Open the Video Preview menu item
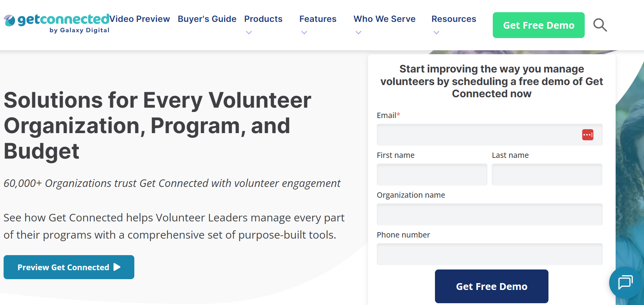Screen dimensions: 644x305 coord(140,19)
